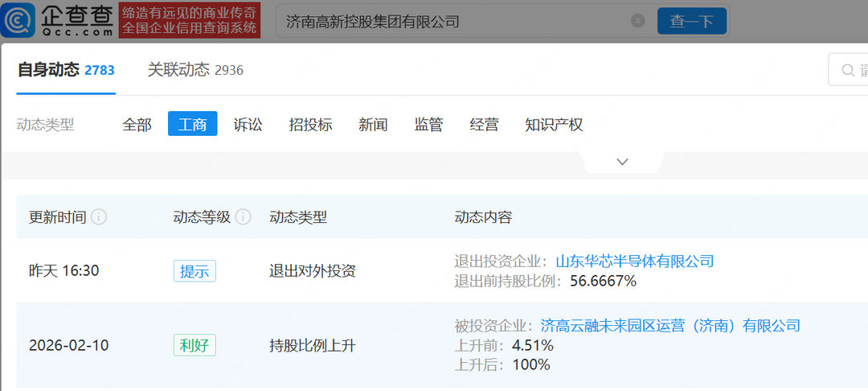This screenshot has width=868, height=391.
Task: Select the 经营 filter
Action: point(484,125)
